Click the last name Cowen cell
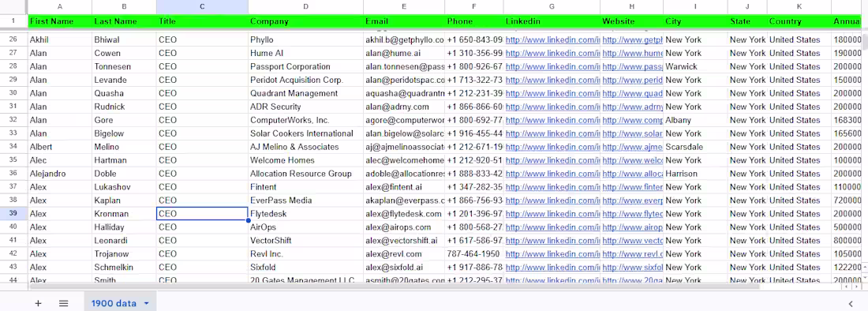 (124, 53)
